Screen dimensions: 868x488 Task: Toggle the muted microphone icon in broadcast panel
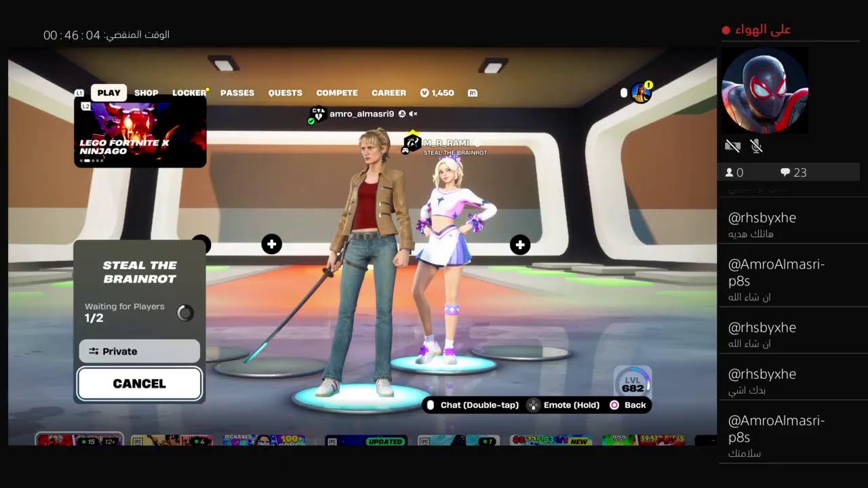(x=757, y=146)
